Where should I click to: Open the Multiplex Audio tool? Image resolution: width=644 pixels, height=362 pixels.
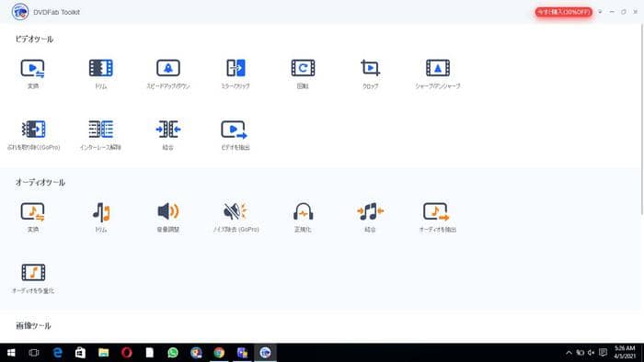click(x=33, y=278)
